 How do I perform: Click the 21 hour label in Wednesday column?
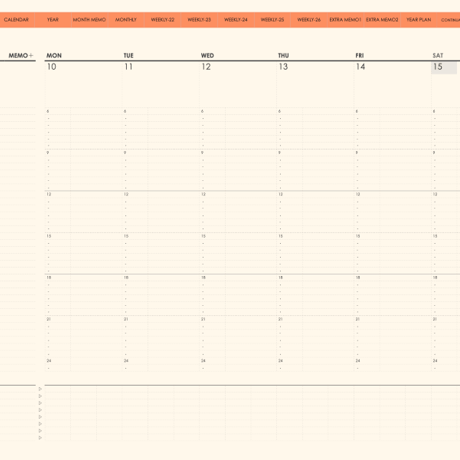point(203,319)
